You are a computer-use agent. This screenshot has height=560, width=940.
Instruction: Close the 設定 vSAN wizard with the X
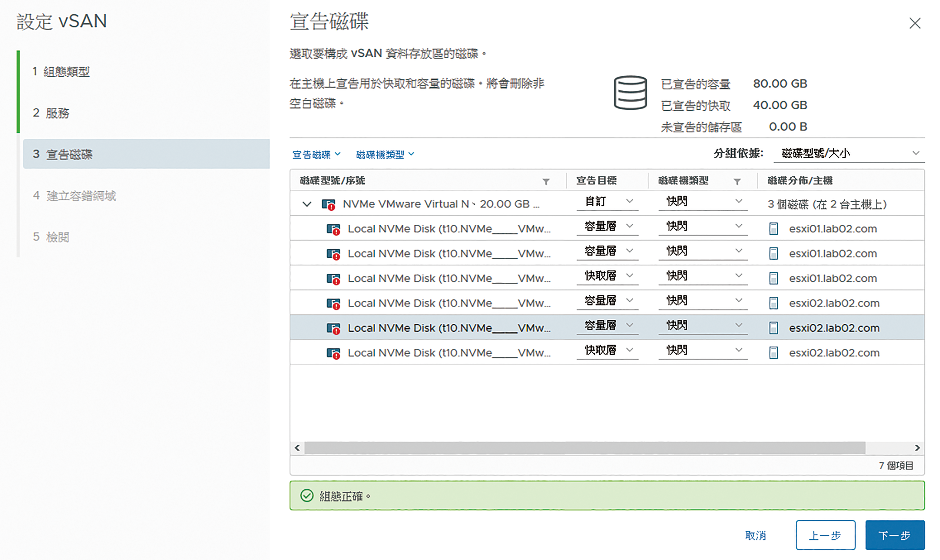tap(915, 23)
